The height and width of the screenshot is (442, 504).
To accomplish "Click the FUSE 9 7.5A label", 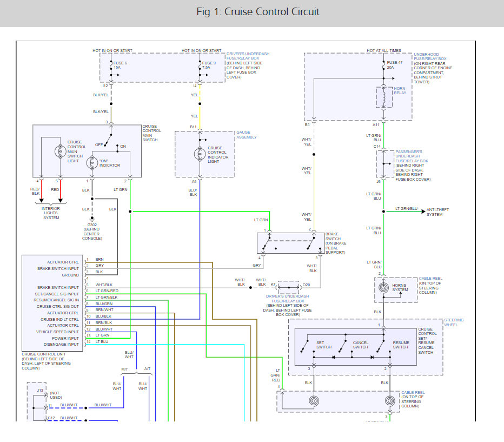I will 209,65.
